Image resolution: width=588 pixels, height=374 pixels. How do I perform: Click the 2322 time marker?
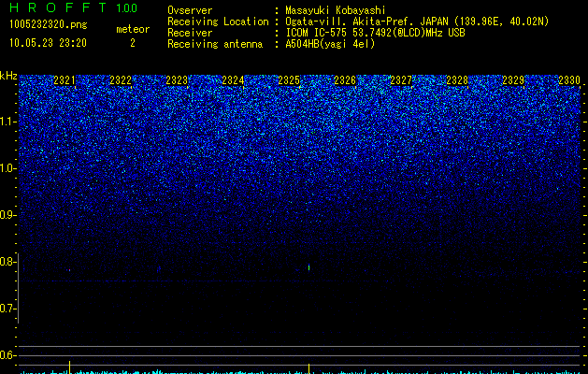click(121, 80)
